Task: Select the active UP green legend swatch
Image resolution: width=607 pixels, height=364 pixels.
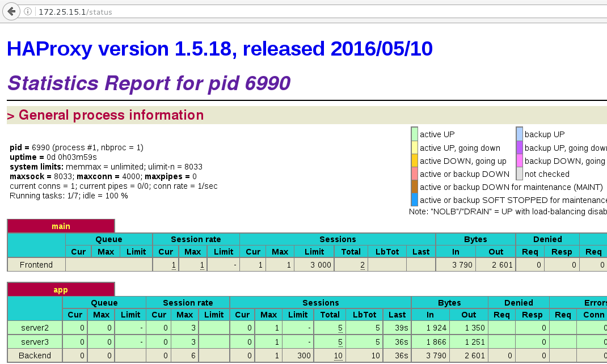Action: [x=414, y=134]
